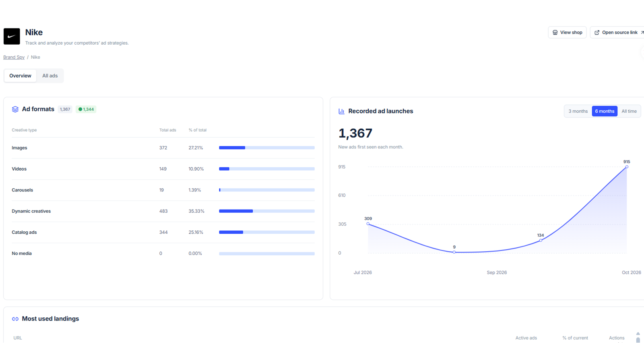Click the URL column header
This screenshot has height=362, width=644.
18,338
